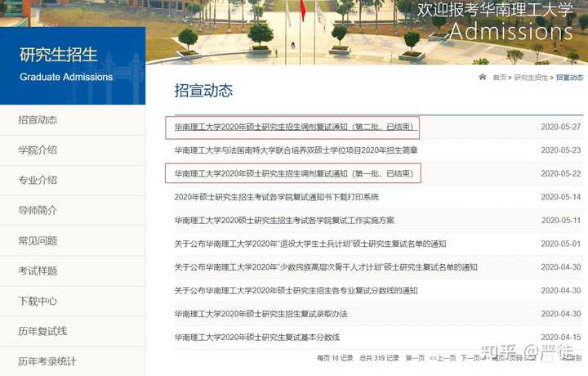Open the 各学院复试工作实施方案 notice
Screen dimensions: 588x376
coord(284,220)
